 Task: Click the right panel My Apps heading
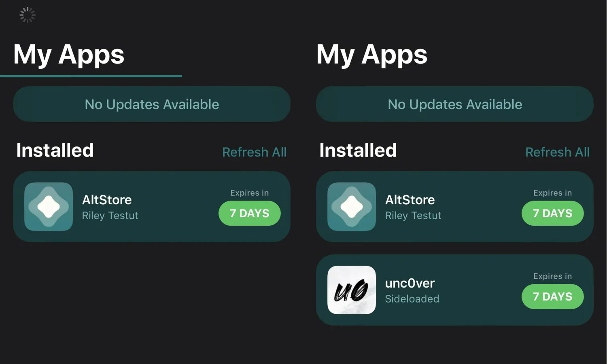coord(372,55)
